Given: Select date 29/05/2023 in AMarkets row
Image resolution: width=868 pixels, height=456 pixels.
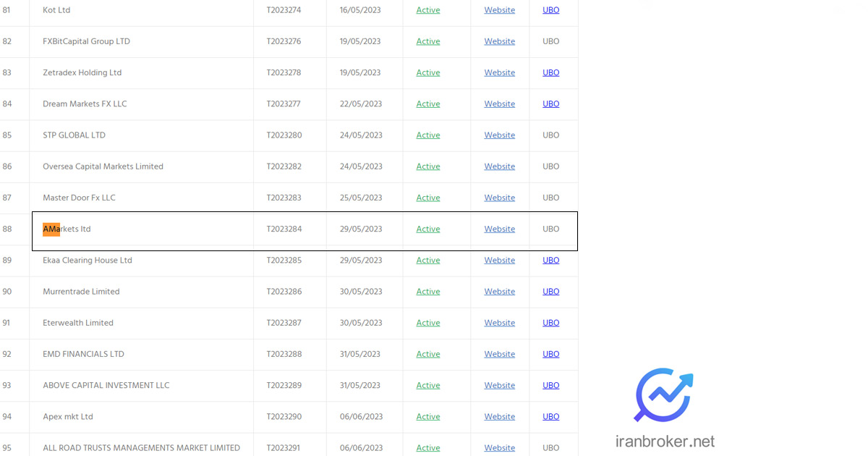Looking at the screenshot, I should click(361, 229).
